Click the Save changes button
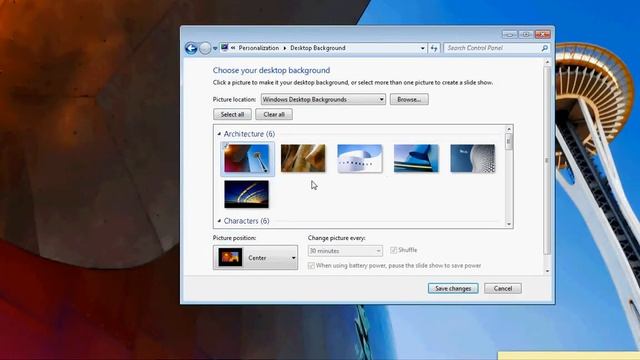Image resolution: width=640 pixels, height=360 pixels. [453, 289]
